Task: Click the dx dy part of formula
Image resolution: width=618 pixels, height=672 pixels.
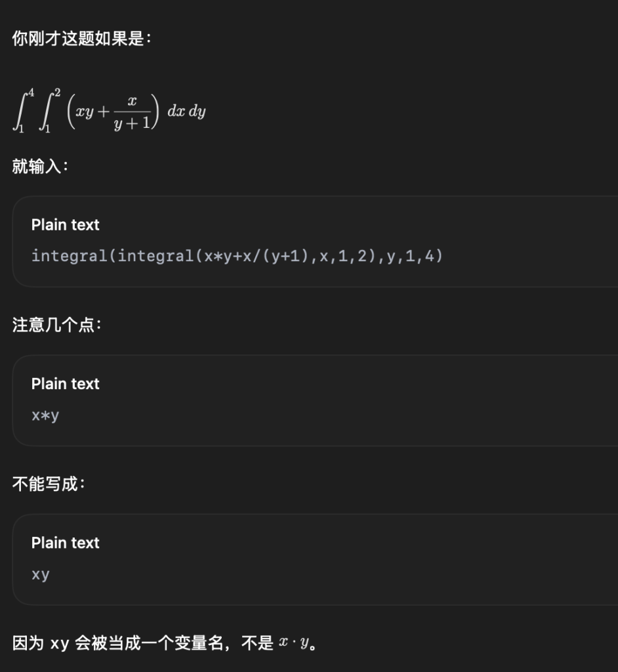Action: coord(186,111)
